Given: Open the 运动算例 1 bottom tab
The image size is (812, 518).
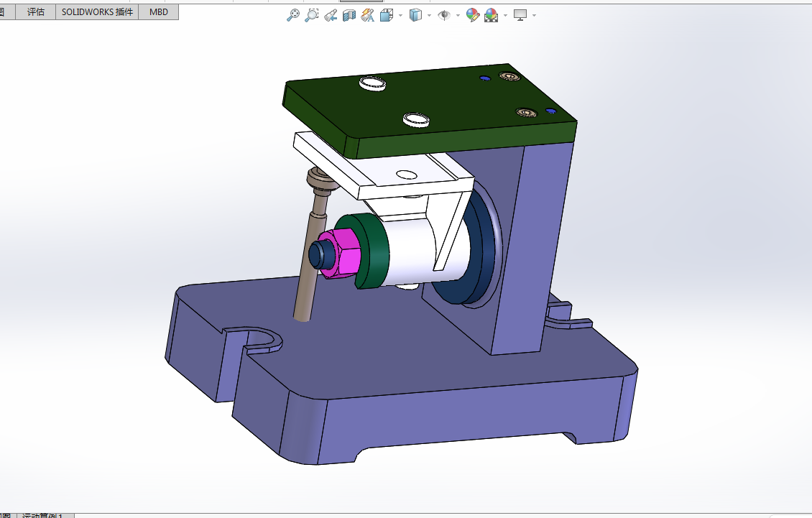Looking at the screenshot, I should (45, 516).
